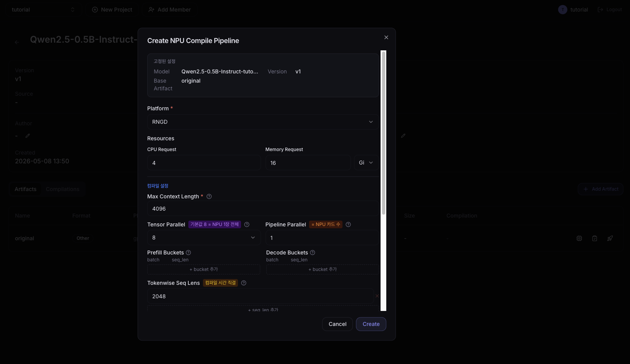Click the rocket deploy icon in original row
The image size is (630, 364).
coord(610,238)
